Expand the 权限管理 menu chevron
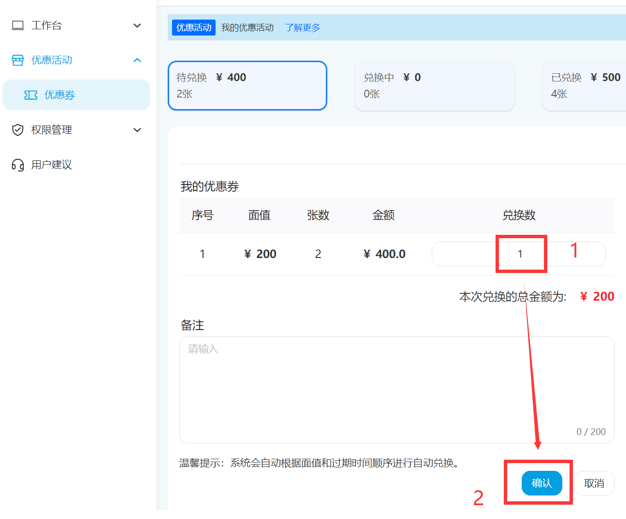 [137, 130]
